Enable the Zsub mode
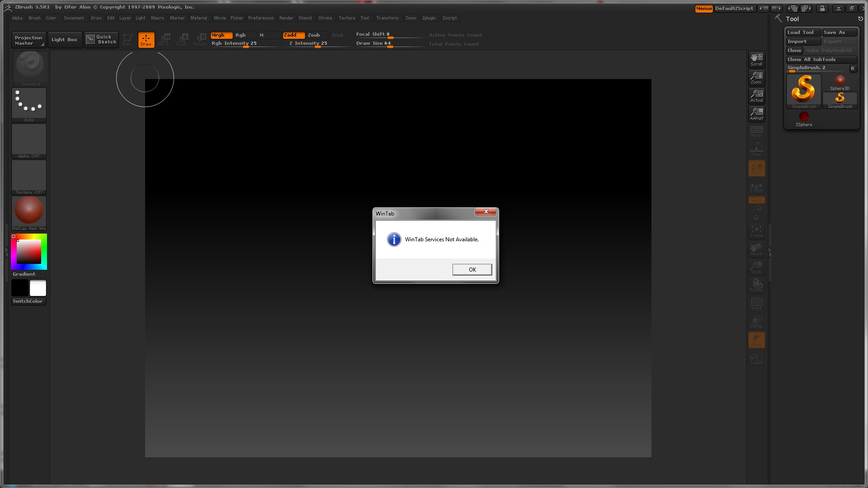The height and width of the screenshot is (488, 868). click(314, 35)
